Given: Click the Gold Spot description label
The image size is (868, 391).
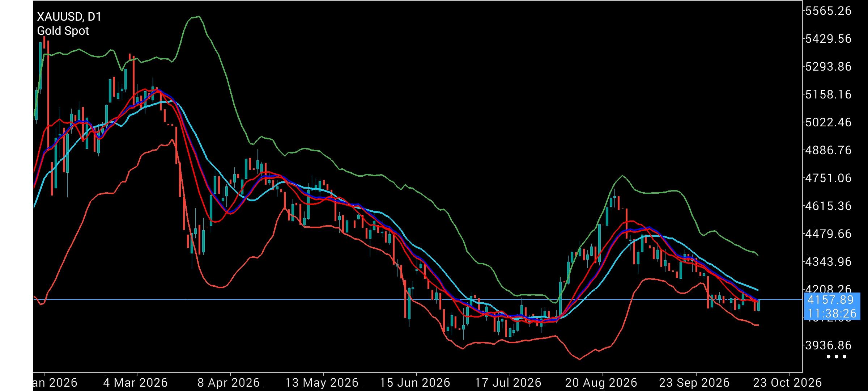Looking at the screenshot, I should [x=63, y=31].
